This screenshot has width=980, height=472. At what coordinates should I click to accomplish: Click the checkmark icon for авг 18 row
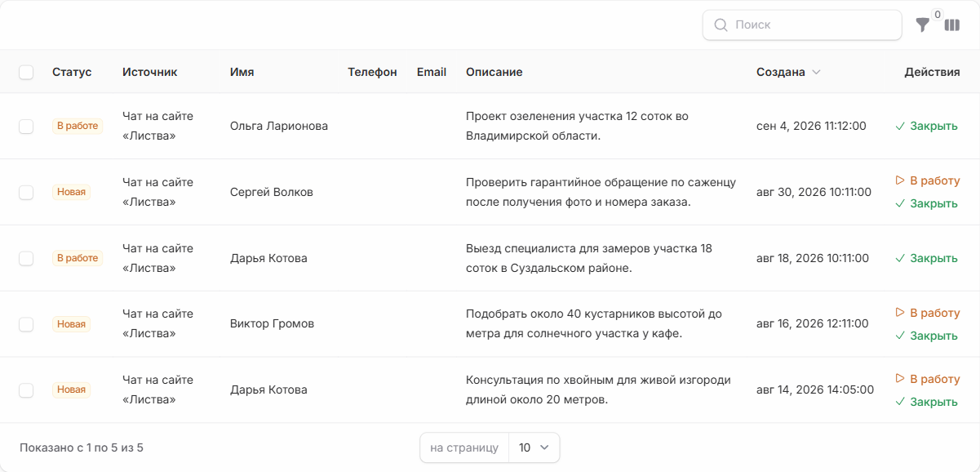(900, 258)
